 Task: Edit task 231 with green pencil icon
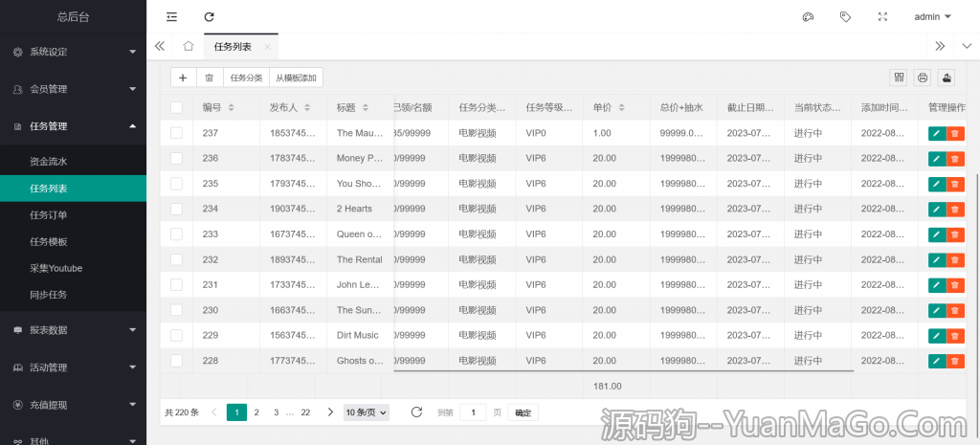937,284
